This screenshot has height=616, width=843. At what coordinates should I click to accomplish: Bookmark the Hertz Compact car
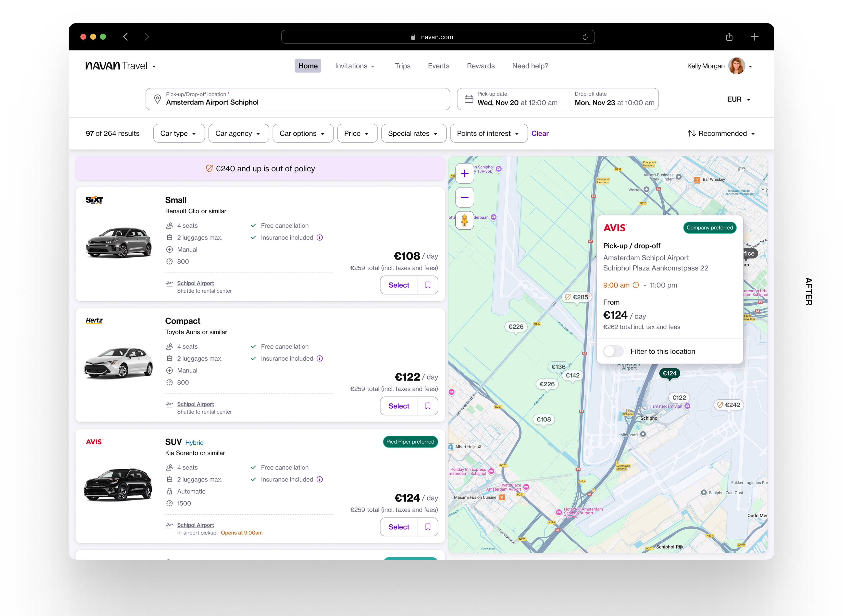tap(428, 406)
